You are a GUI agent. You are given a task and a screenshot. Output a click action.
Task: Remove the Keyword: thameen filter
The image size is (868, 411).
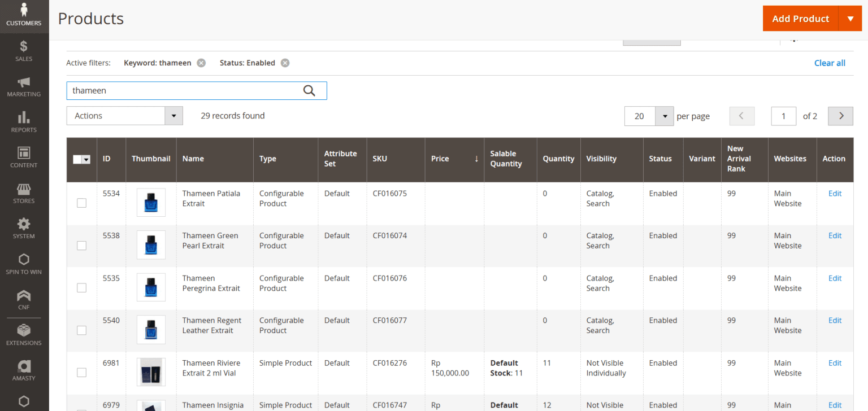point(201,63)
